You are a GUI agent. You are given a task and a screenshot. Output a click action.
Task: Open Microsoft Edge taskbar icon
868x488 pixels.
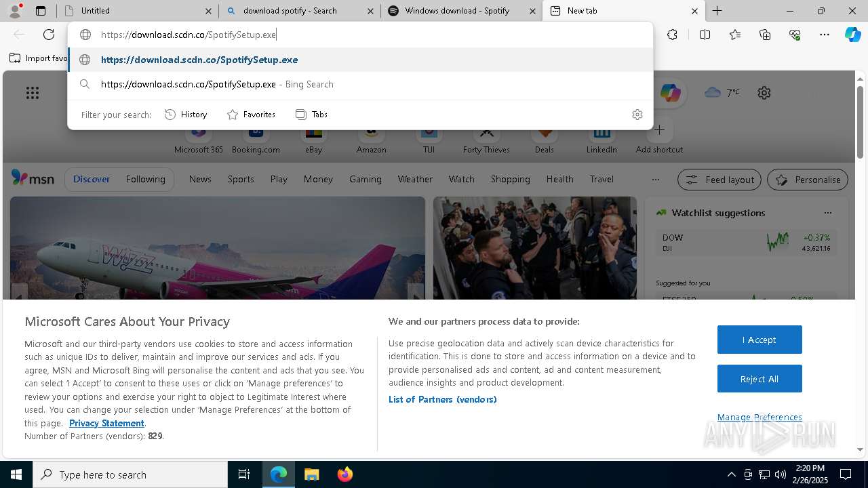(x=279, y=474)
